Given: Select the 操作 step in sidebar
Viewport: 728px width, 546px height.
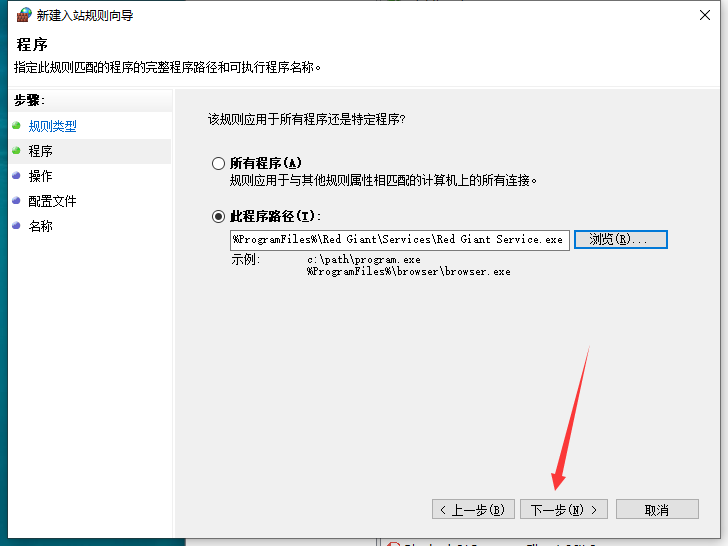Looking at the screenshot, I should (x=41, y=176).
